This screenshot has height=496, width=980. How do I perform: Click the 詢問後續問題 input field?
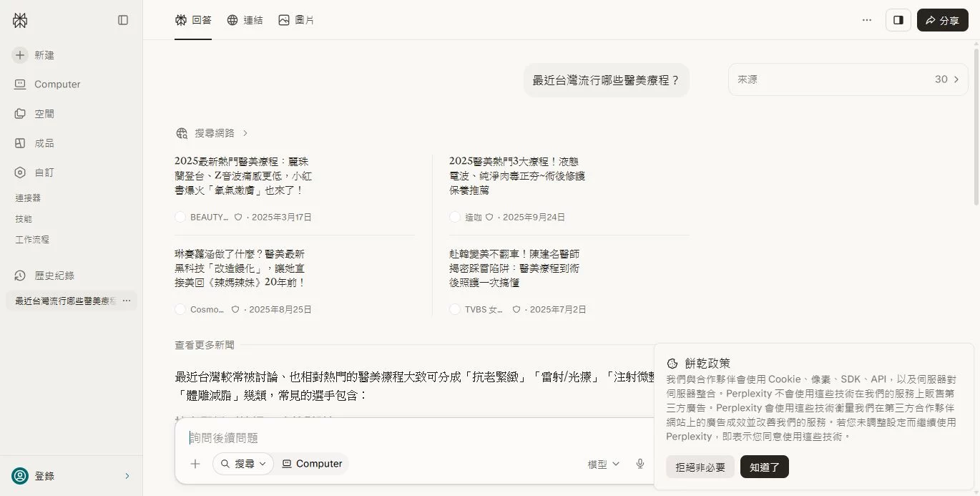(x=415, y=438)
